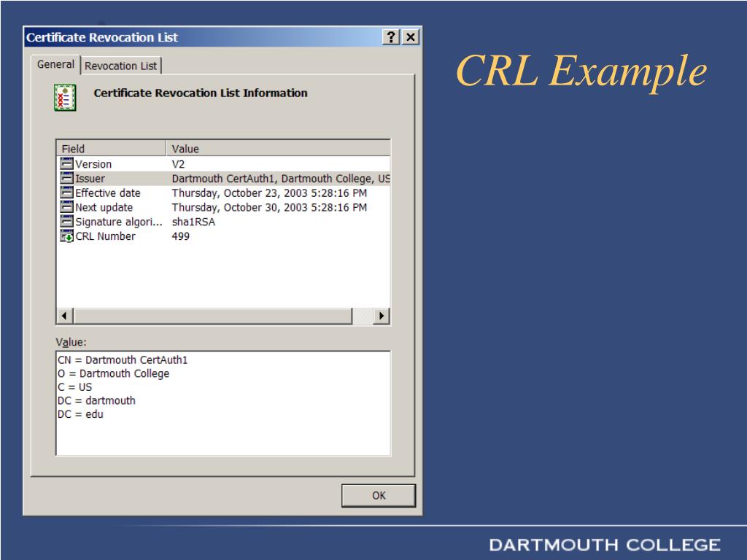The height and width of the screenshot is (560, 747).
Task: Click the Value column header
Action: coord(278,149)
